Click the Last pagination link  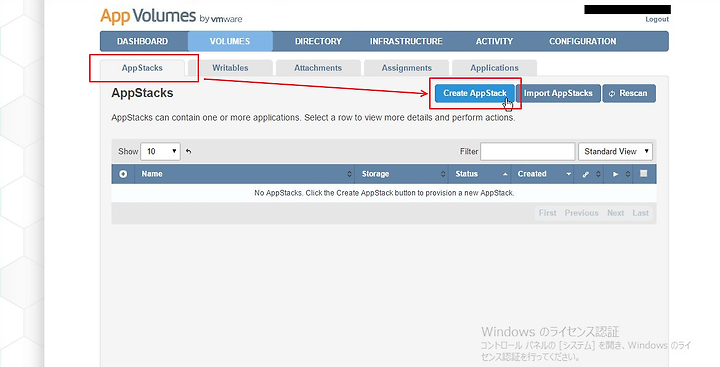pos(641,213)
